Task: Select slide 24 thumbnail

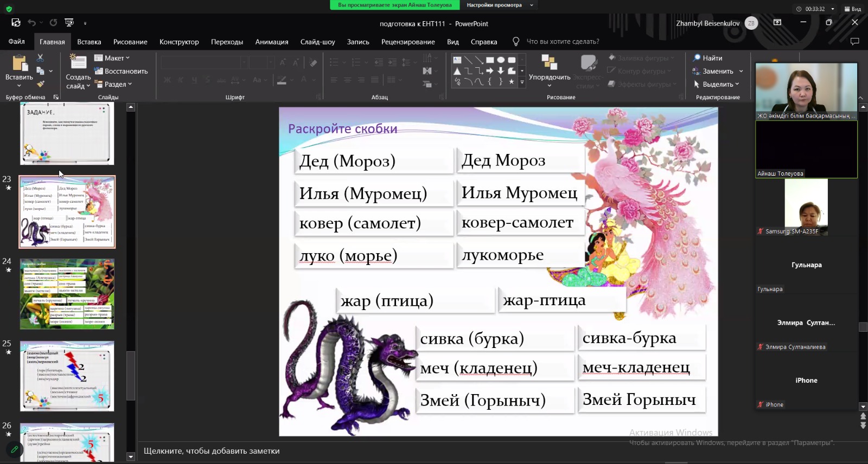Action: [67, 294]
